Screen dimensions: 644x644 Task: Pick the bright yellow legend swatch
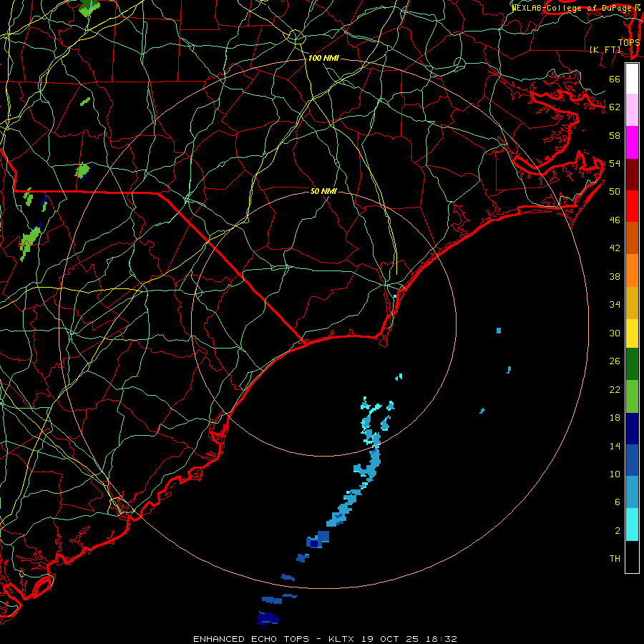(x=632, y=333)
